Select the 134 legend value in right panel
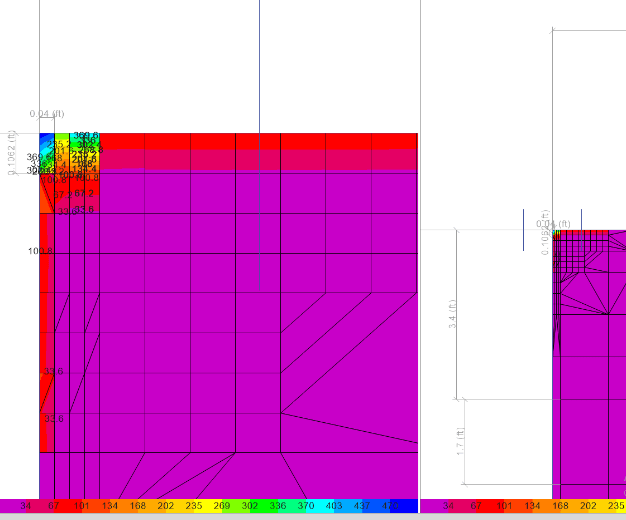This screenshot has height=520, width=626. (532, 506)
